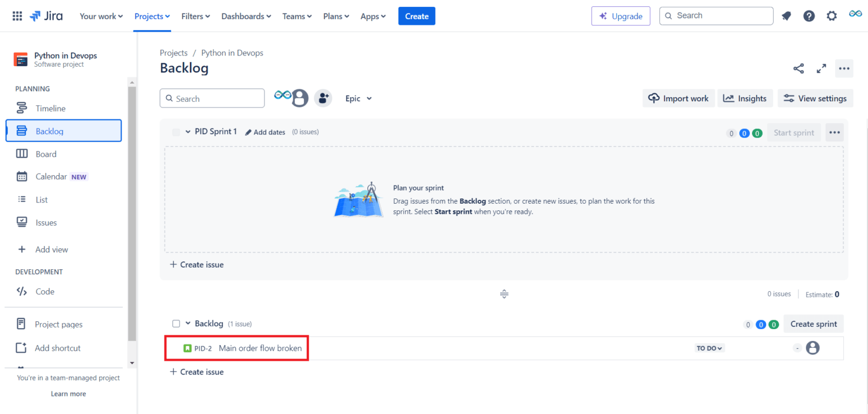Open Jira settings via the gear icon

point(832,16)
